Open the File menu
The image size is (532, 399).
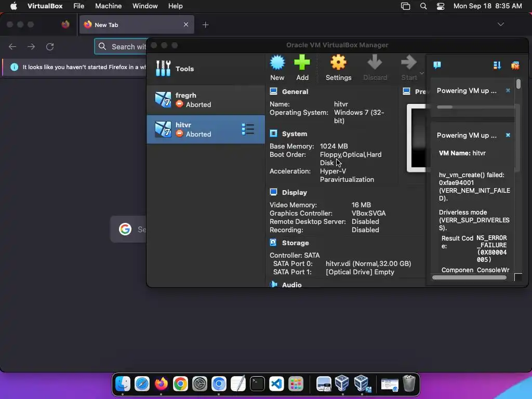tap(79, 6)
